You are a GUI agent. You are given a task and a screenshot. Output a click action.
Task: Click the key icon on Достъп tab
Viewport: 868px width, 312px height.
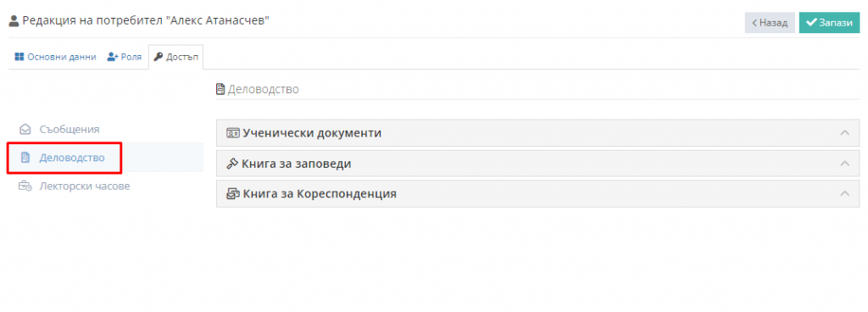coord(159,57)
